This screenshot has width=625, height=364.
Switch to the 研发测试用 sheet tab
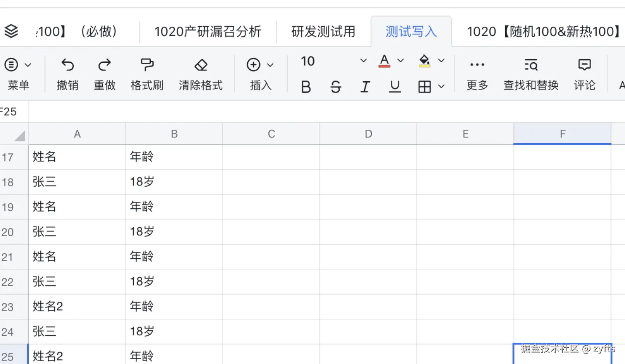click(323, 31)
